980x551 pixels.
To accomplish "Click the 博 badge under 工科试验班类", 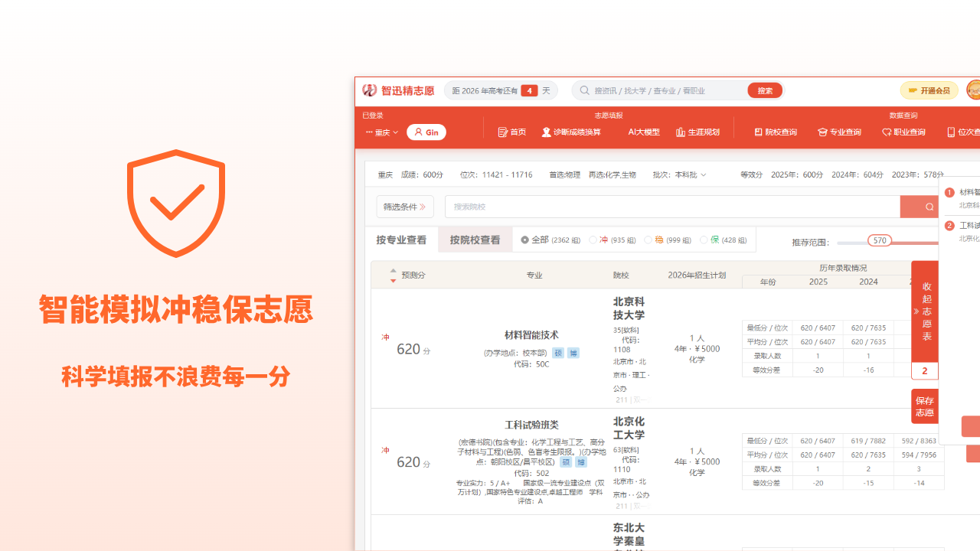I will (x=581, y=462).
